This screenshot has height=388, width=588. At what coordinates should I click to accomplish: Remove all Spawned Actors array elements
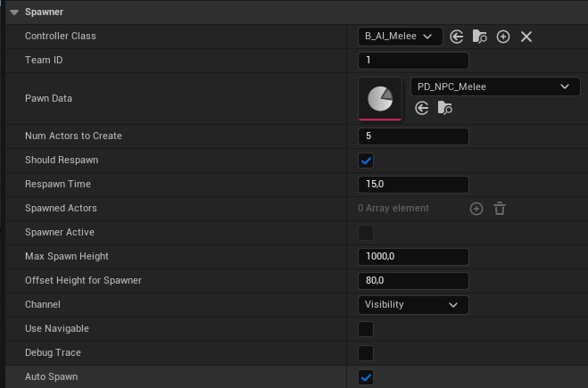pyautogui.click(x=500, y=209)
